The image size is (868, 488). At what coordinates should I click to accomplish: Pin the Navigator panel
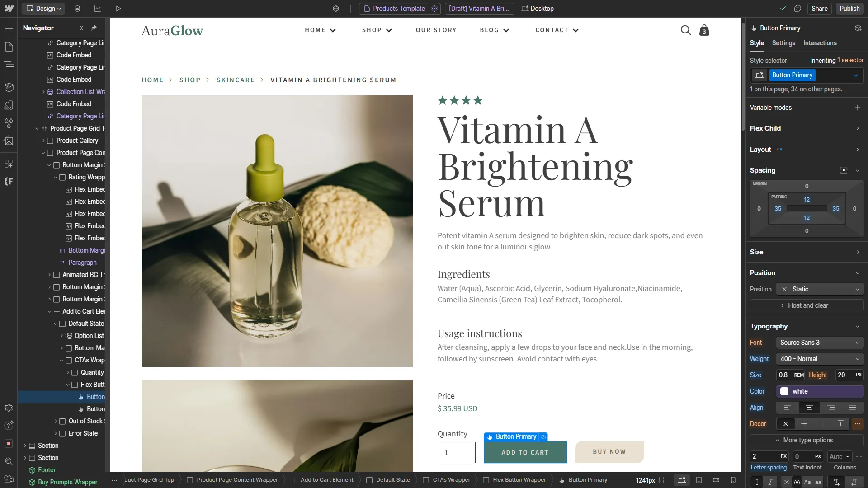(x=94, y=28)
